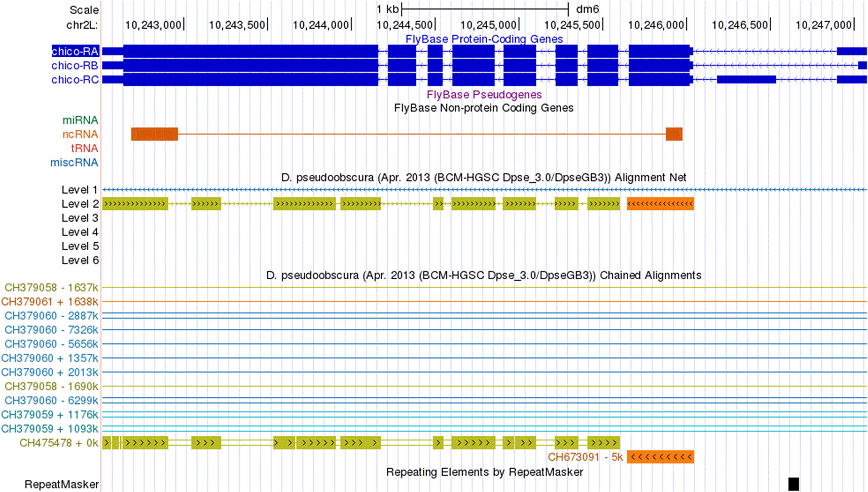Click the chico-RA transcript label

pyautogui.click(x=75, y=51)
